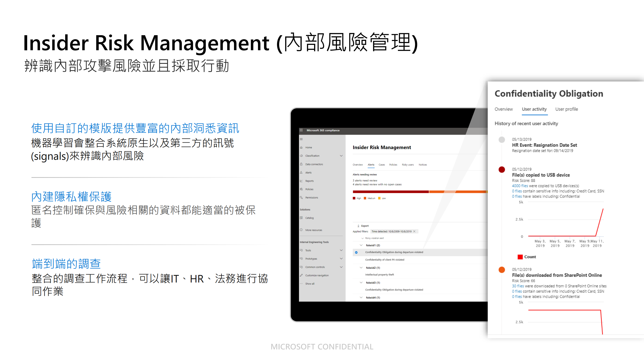Open the 4000 files copied link

tap(520, 186)
